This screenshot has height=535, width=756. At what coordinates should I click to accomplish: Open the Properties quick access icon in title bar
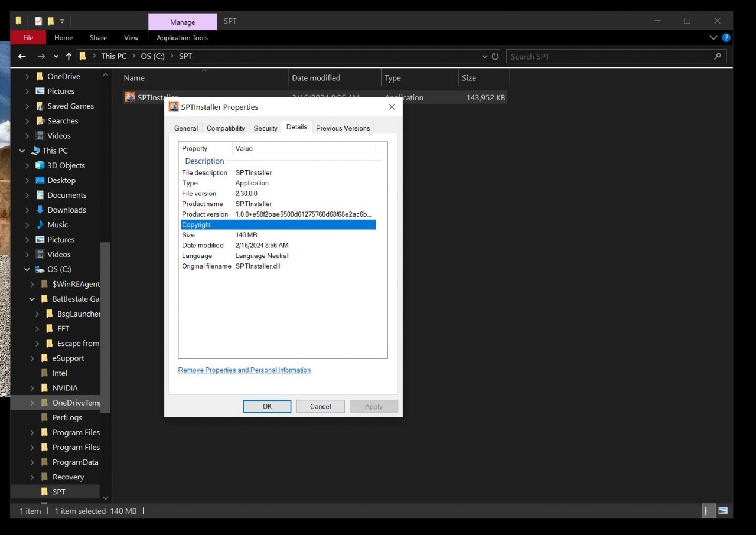tap(38, 21)
